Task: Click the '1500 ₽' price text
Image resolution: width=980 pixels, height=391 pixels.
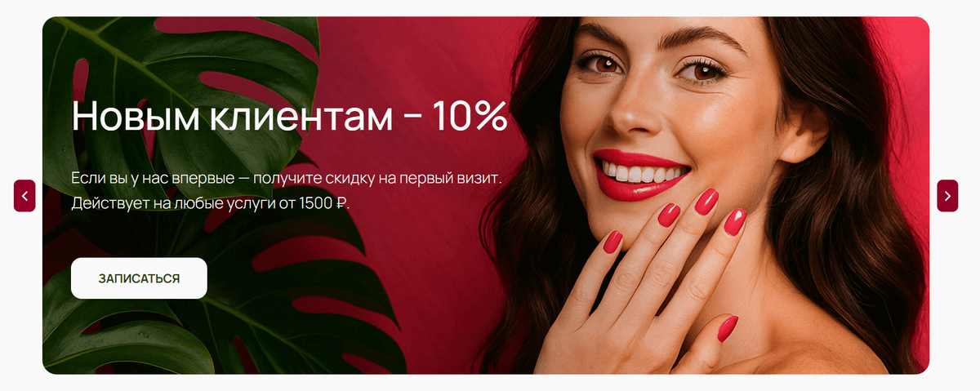Action: (329, 202)
